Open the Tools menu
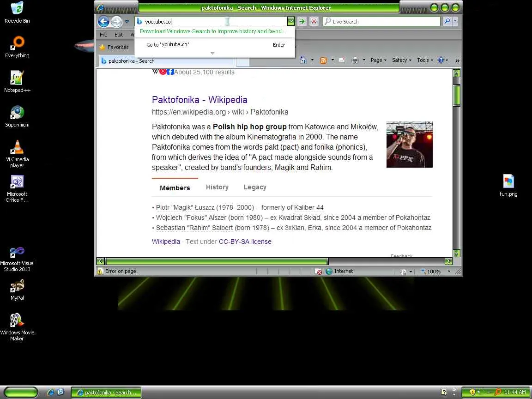532x399 pixels. tap(425, 60)
